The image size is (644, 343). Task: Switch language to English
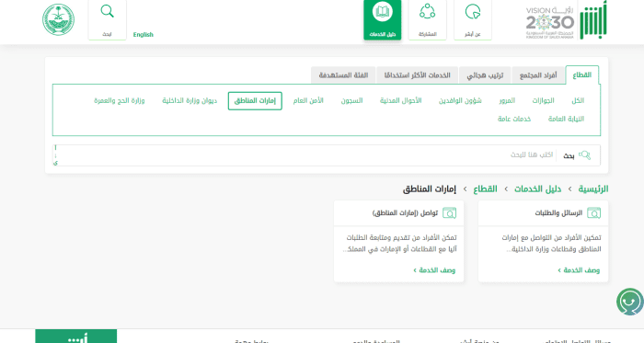(x=143, y=34)
